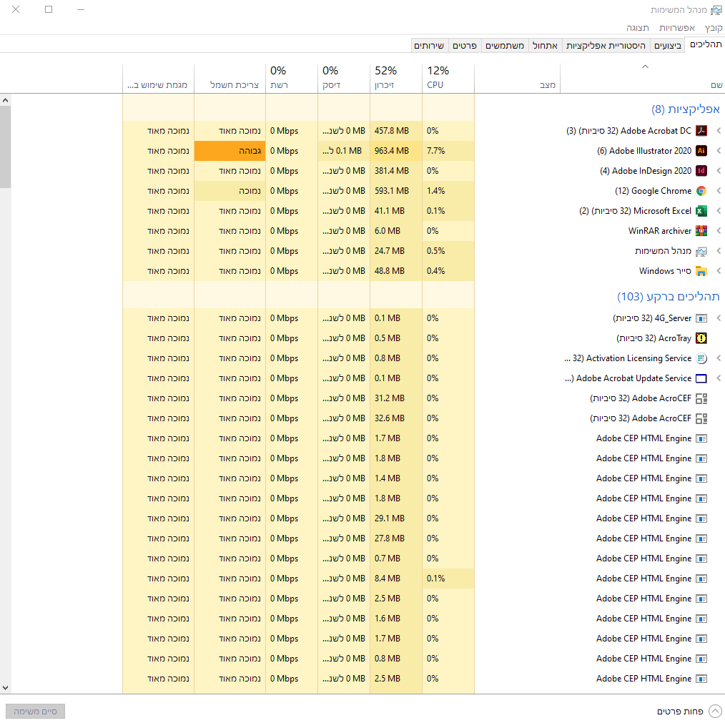Expand the Adobe Acrobat Update Service entry
The width and height of the screenshot is (725, 728).
tap(719, 378)
